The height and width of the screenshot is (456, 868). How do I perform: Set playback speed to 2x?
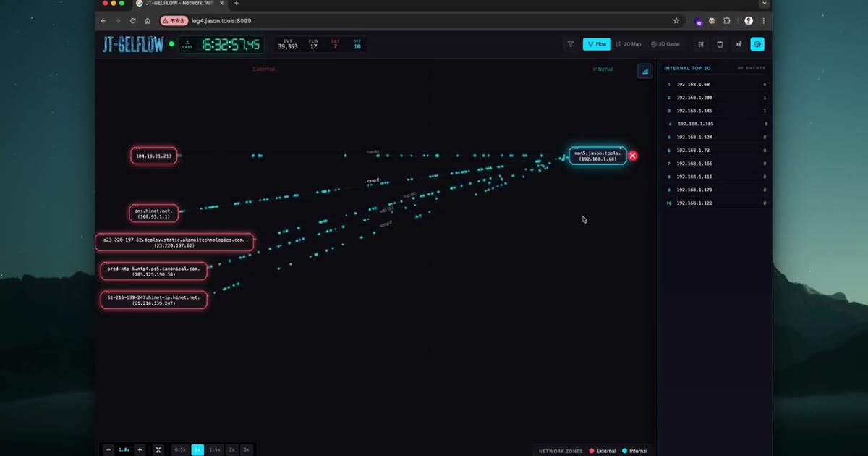click(x=232, y=449)
